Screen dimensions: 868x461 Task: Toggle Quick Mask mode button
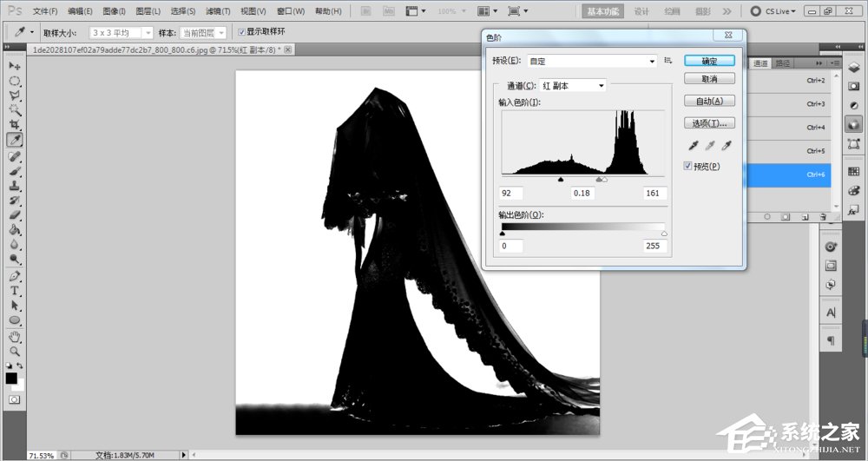(x=15, y=398)
